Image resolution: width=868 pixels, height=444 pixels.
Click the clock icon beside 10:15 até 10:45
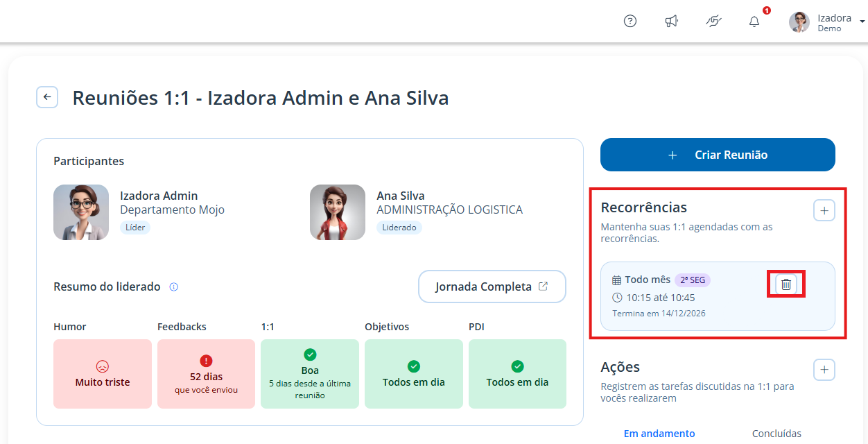(x=617, y=298)
